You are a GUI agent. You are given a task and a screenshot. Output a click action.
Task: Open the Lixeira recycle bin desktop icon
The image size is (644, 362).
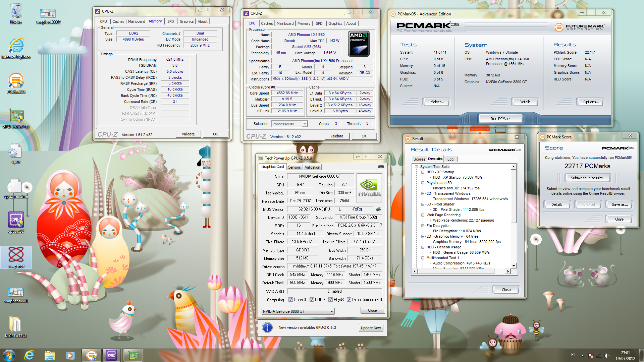pos(16,14)
